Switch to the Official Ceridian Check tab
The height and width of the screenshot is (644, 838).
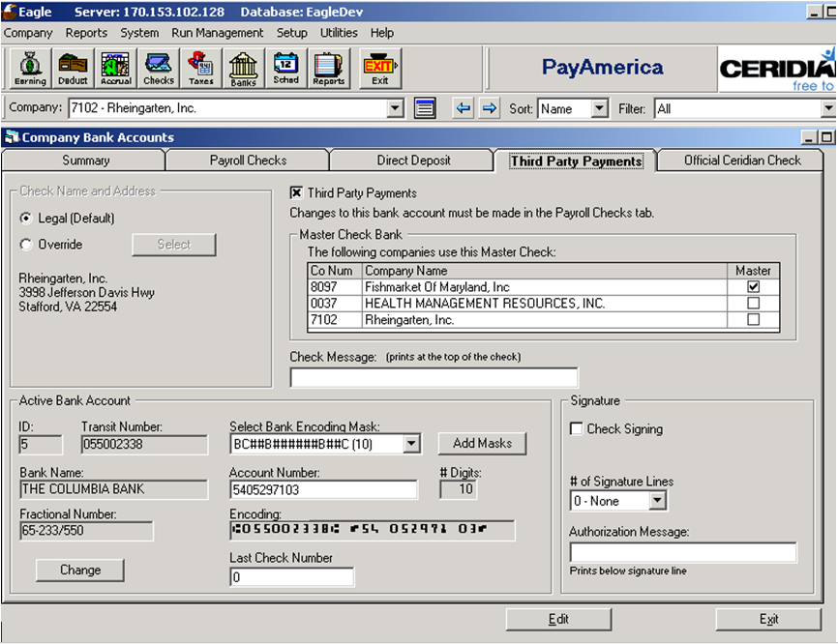click(742, 161)
